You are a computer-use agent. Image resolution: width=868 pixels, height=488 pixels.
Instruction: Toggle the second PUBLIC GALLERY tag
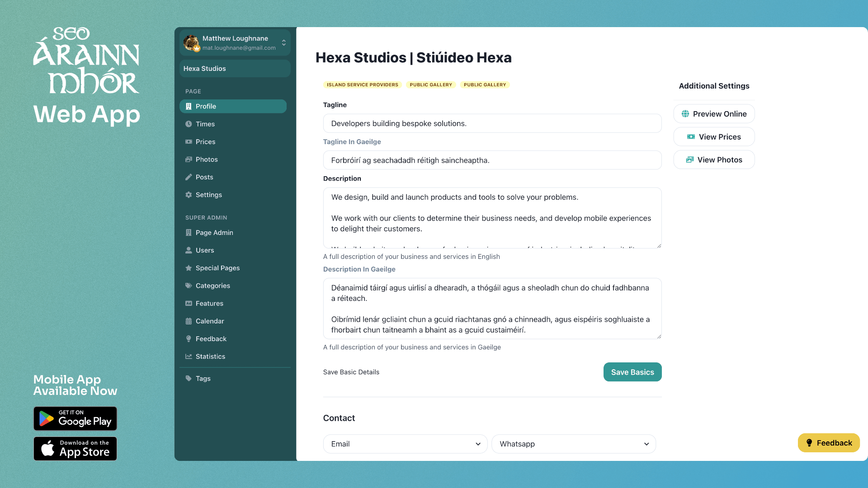[x=485, y=84]
